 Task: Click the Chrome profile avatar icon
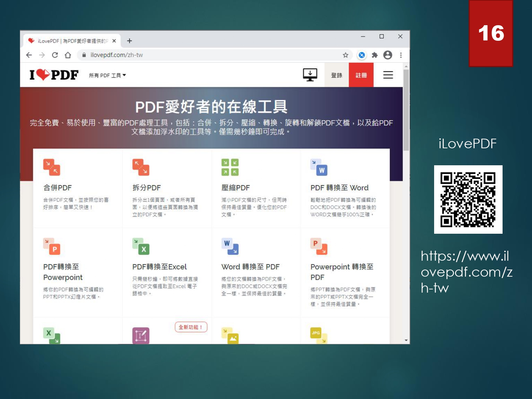pos(388,55)
